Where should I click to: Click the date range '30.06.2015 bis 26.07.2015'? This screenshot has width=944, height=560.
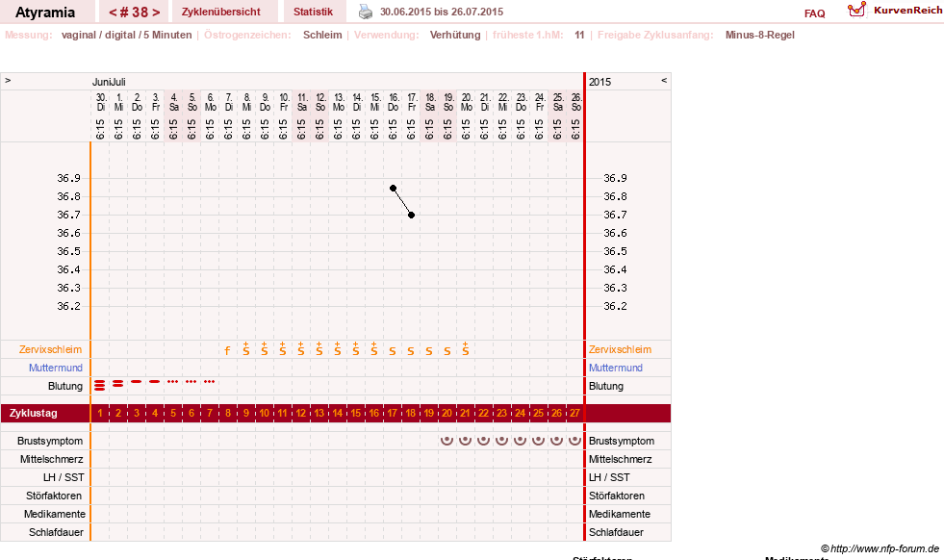tap(442, 12)
